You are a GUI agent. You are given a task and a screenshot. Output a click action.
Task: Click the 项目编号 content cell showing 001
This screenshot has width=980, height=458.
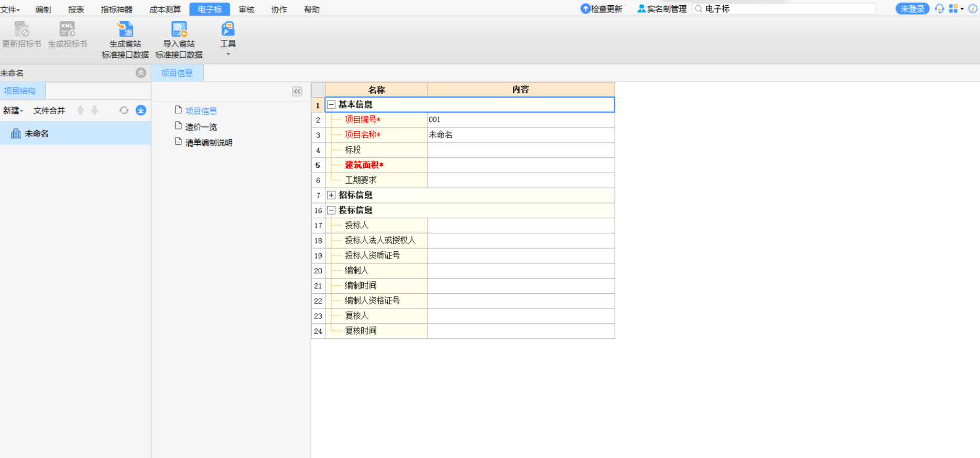(521, 120)
